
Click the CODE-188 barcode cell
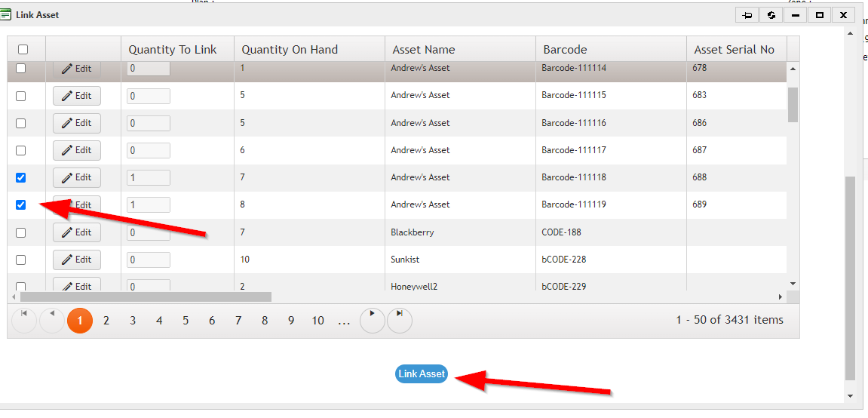point(611,232)
